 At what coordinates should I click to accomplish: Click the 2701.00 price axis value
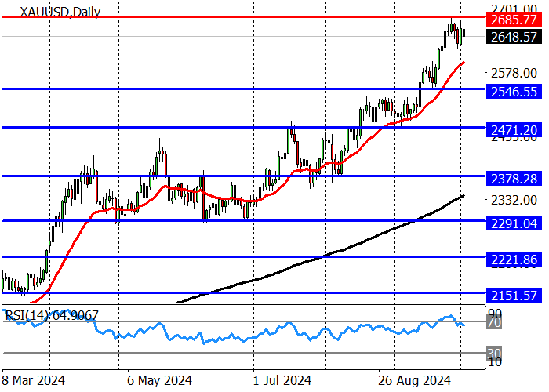[514, 9]
